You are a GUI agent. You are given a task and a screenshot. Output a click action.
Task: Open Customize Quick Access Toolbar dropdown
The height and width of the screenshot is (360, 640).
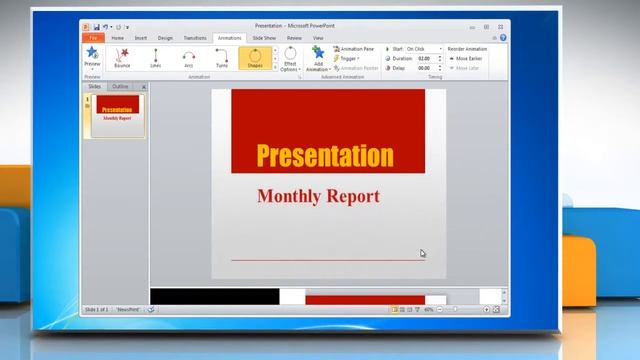pos(127,27)
